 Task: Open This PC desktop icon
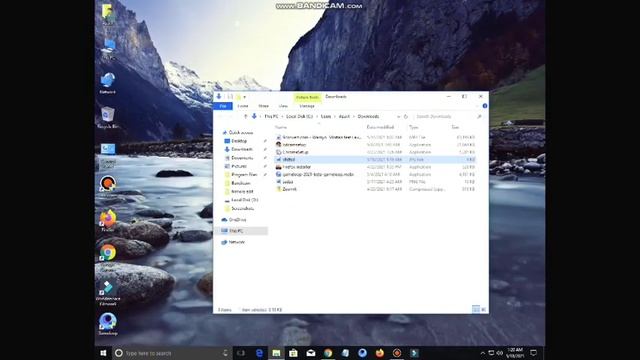tap(108, 50)
